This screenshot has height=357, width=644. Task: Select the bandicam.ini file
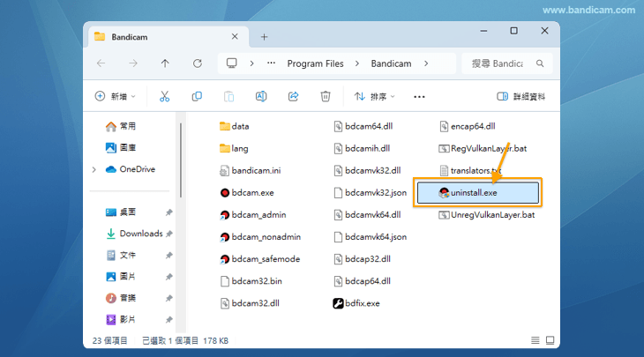[251, 171]
